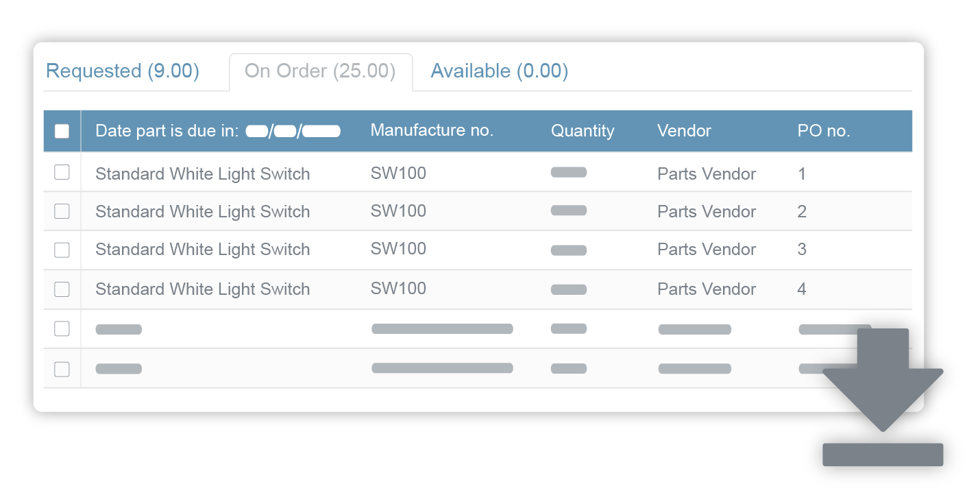The height and width of the screenshot is (493, 980).
Task: Check the last row's checkbox
Action: click(x=62, y=369)
